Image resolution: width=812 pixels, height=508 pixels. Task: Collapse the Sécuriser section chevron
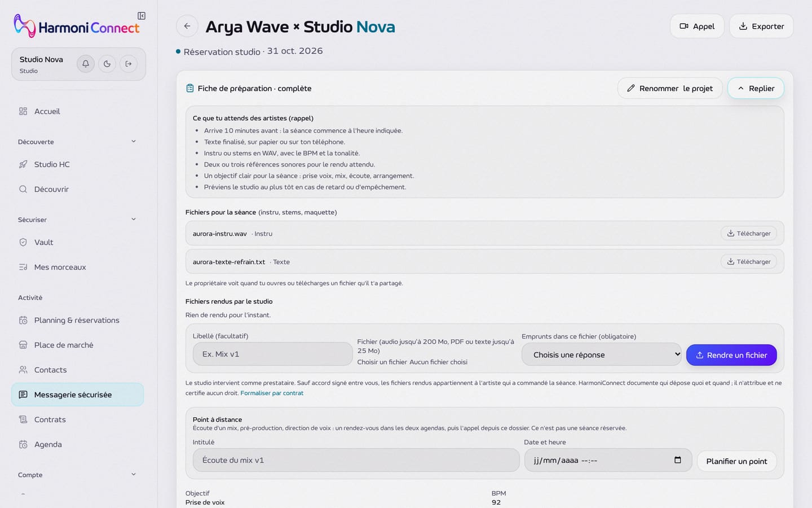click(x=134, y=219)
